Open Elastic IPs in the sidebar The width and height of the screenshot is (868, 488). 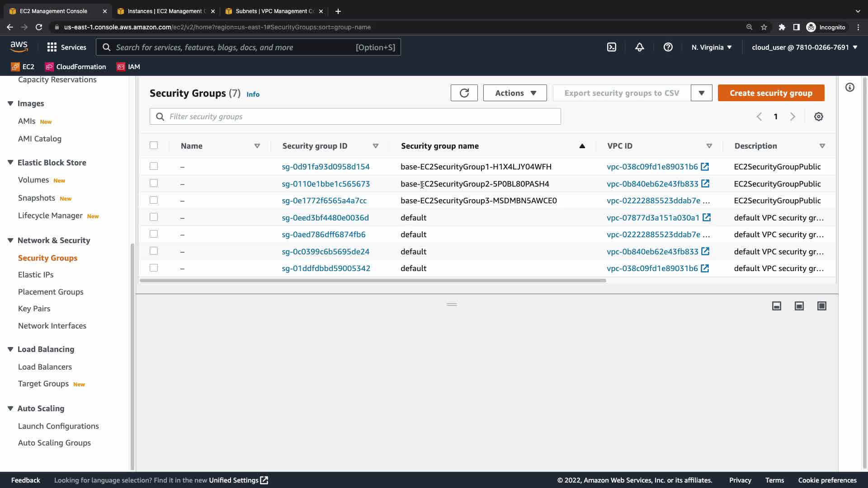click(36, 275)
